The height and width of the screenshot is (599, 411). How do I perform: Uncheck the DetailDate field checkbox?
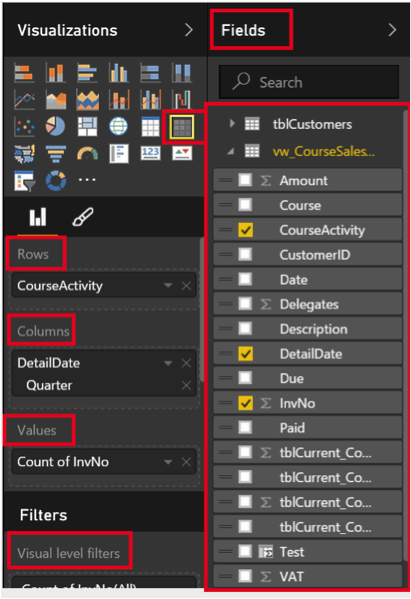(245, 353)
